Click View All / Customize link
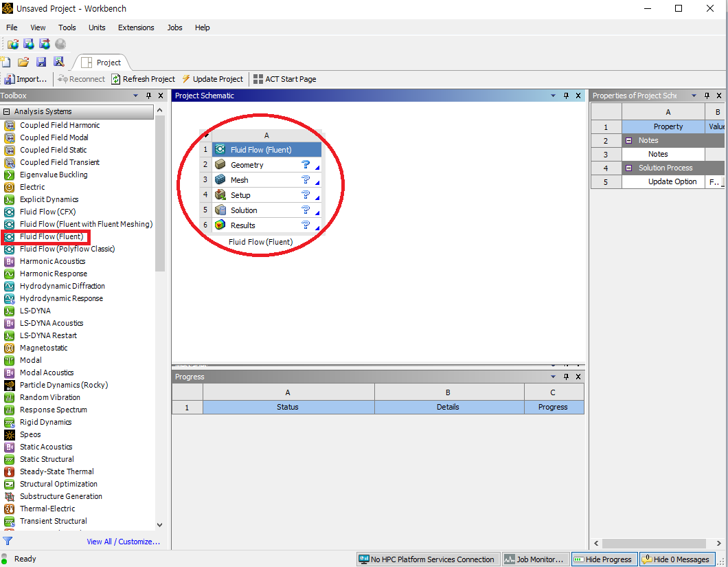 tap(123, 542)
